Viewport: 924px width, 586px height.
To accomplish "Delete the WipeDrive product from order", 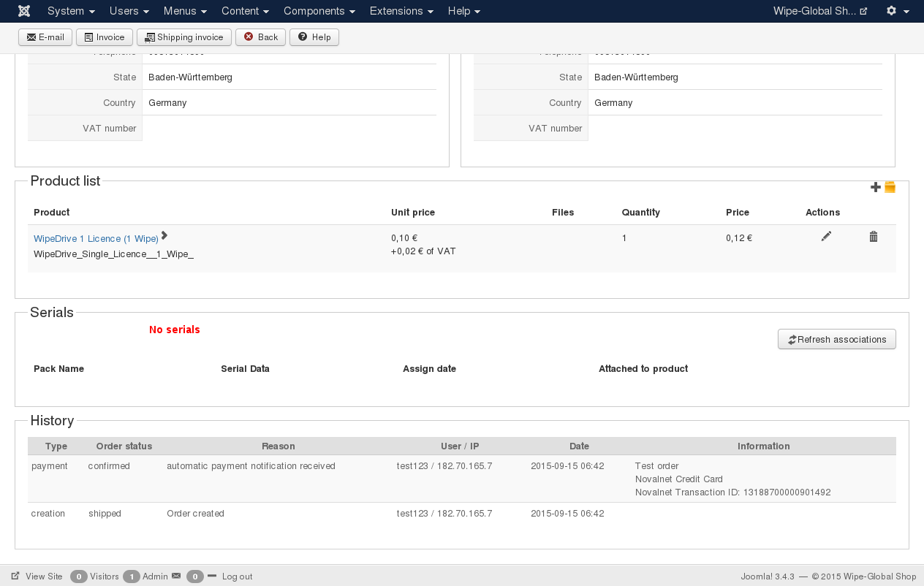I will 873,237.
